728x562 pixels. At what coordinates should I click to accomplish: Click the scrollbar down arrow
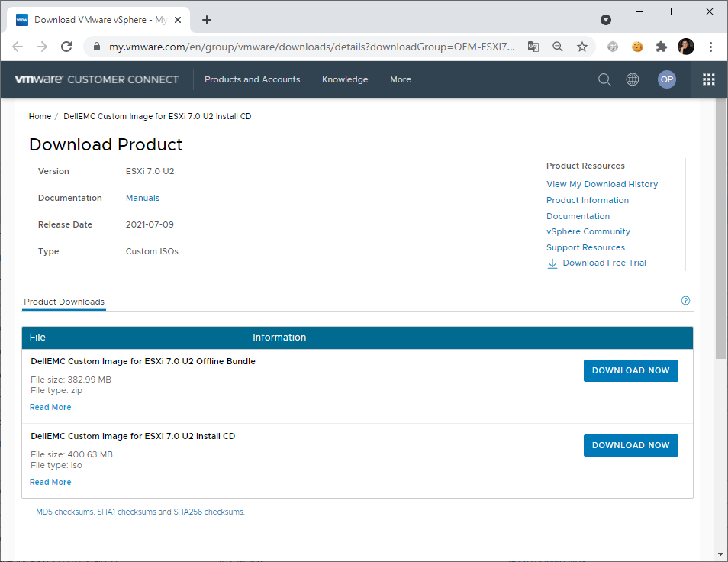(x=720, y=554)
